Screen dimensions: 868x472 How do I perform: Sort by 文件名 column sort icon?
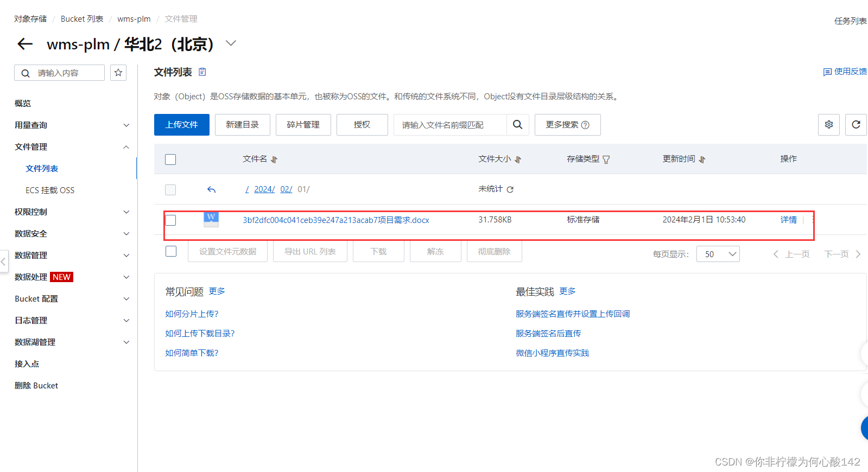pos(274,160)
